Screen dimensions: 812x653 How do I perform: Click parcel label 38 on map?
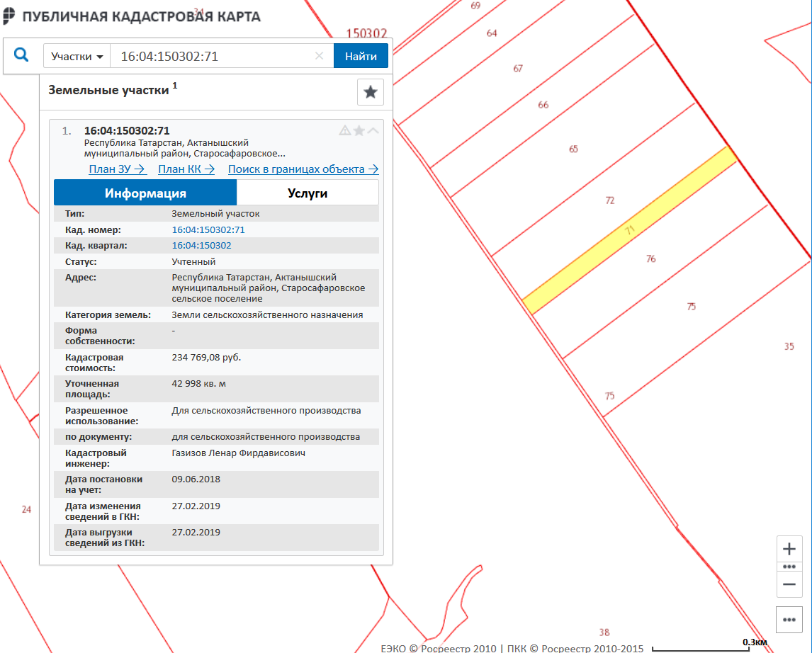tap(604, 632)
